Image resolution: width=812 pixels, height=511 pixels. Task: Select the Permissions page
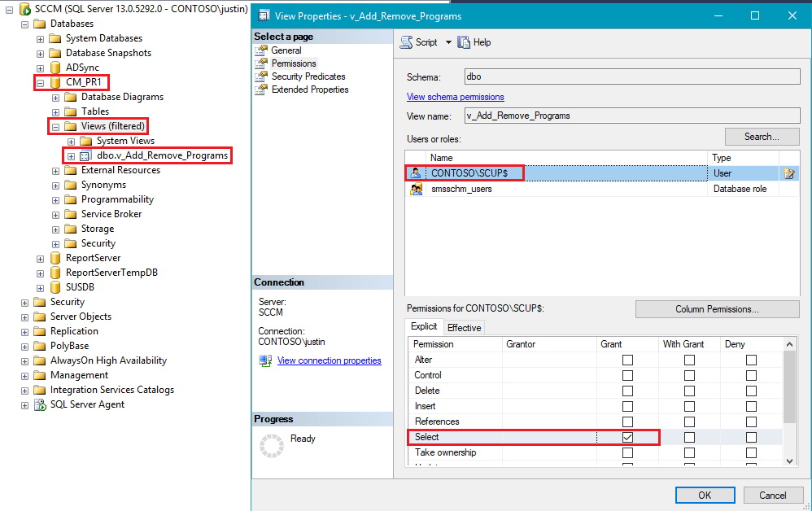tap(294, 63)
